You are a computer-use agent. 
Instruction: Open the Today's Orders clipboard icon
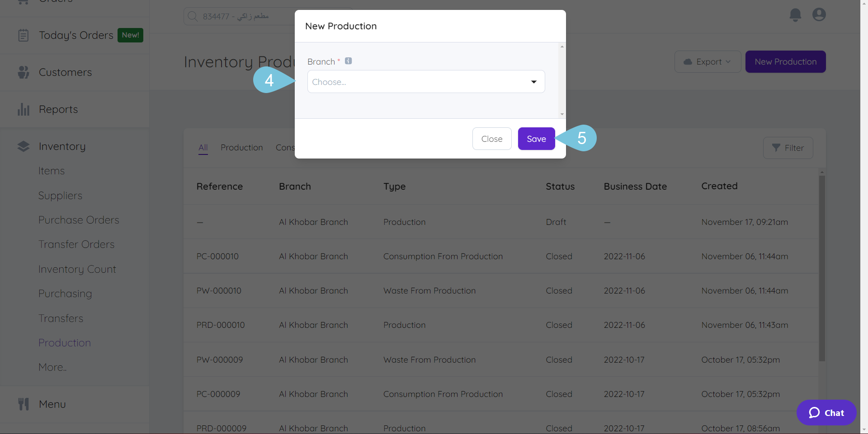tap(24, 35)
